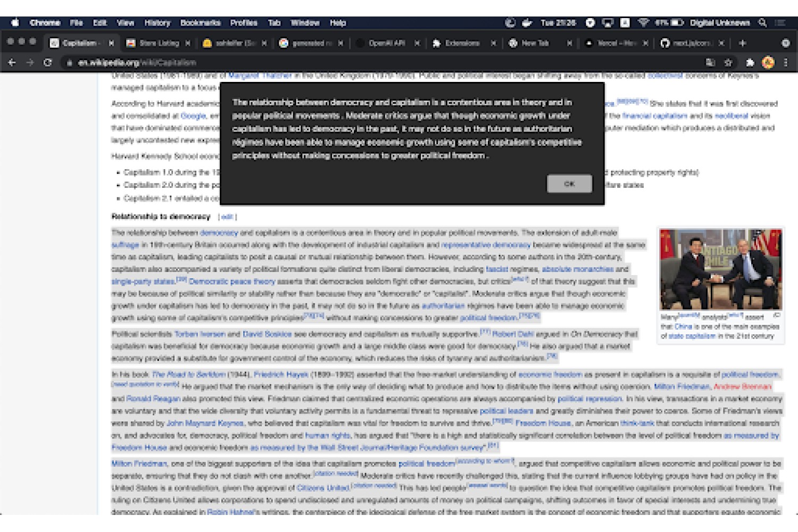The image size is (798, 532).
Task: Close the Vercel tab
Action: tap(645, 43)
